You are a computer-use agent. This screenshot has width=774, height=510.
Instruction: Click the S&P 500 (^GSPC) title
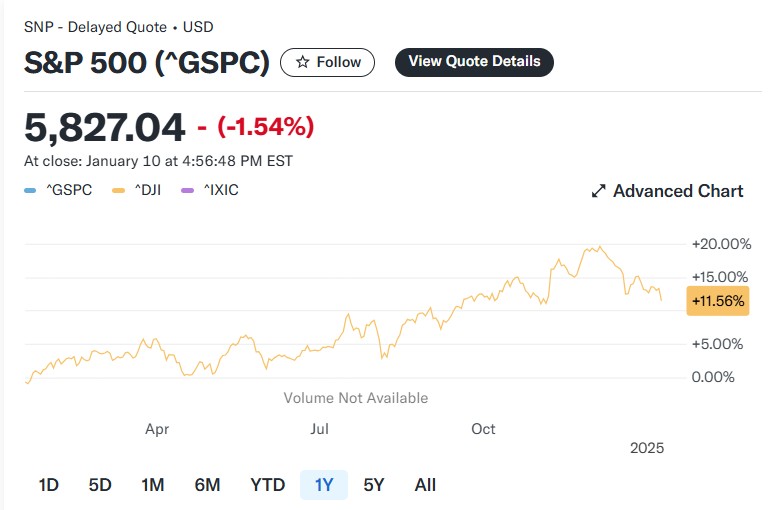click(147, 63)
